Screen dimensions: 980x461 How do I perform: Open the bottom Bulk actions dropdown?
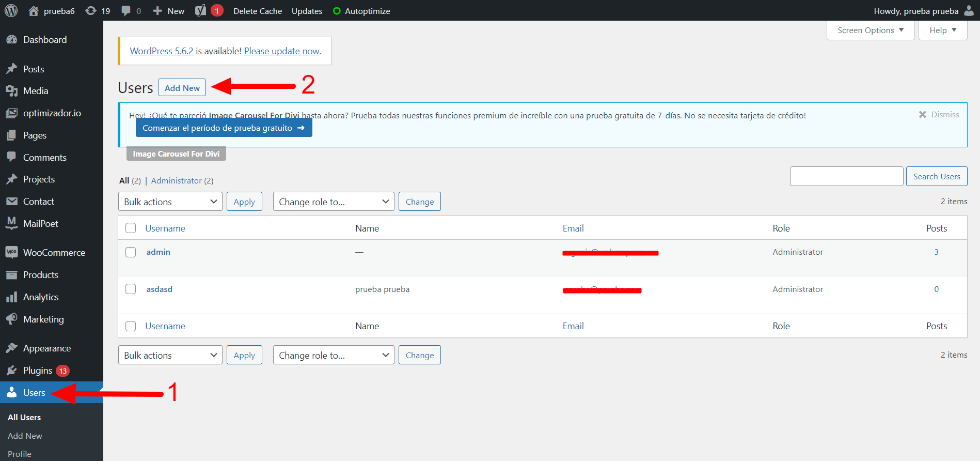(x=170, y=355)
